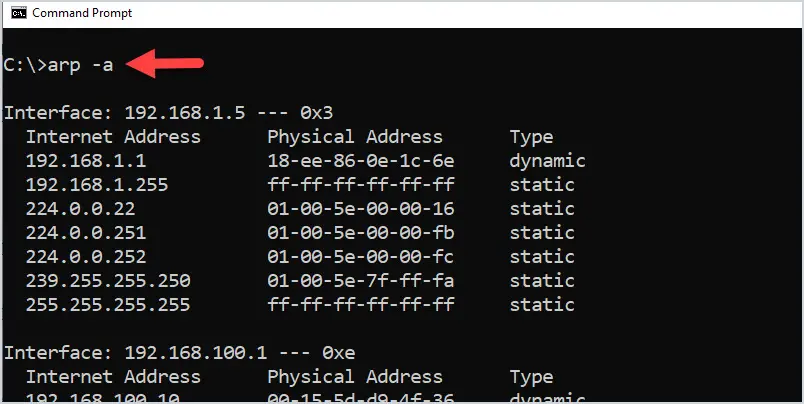Click the 192.168.1.255 address entry
This screenshot has width=804, height=404.
[97, 185]
